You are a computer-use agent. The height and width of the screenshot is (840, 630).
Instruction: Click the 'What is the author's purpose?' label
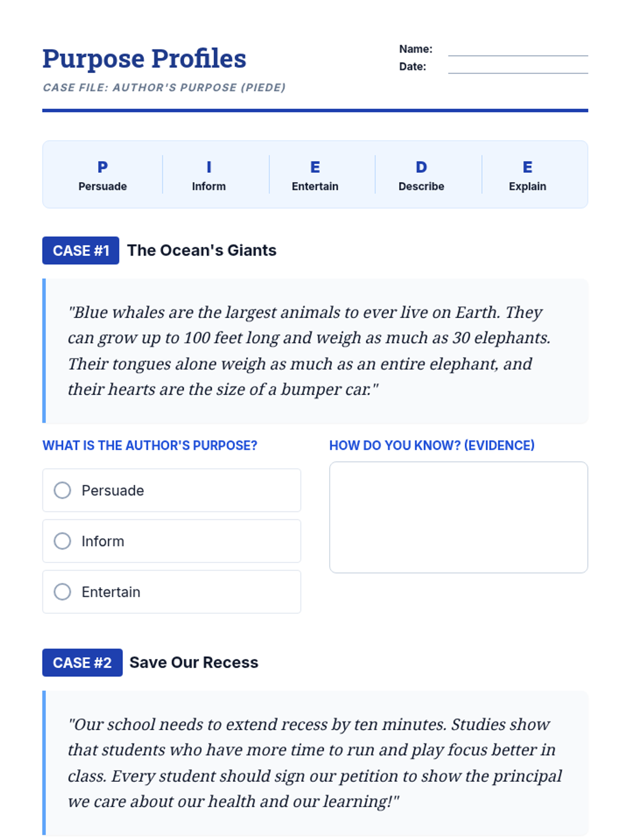pos(150,445)
